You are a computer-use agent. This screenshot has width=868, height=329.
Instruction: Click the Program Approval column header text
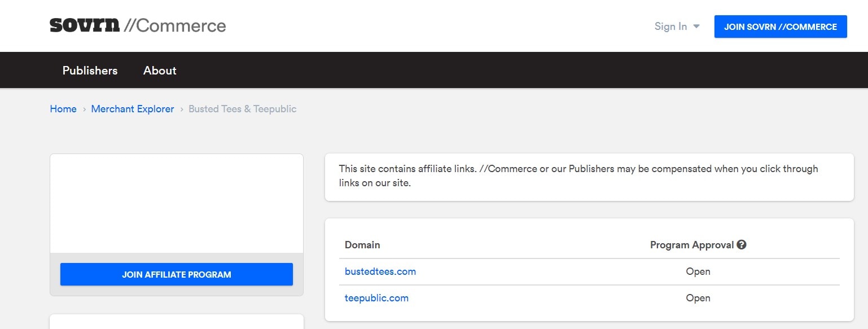coord(691,245)
